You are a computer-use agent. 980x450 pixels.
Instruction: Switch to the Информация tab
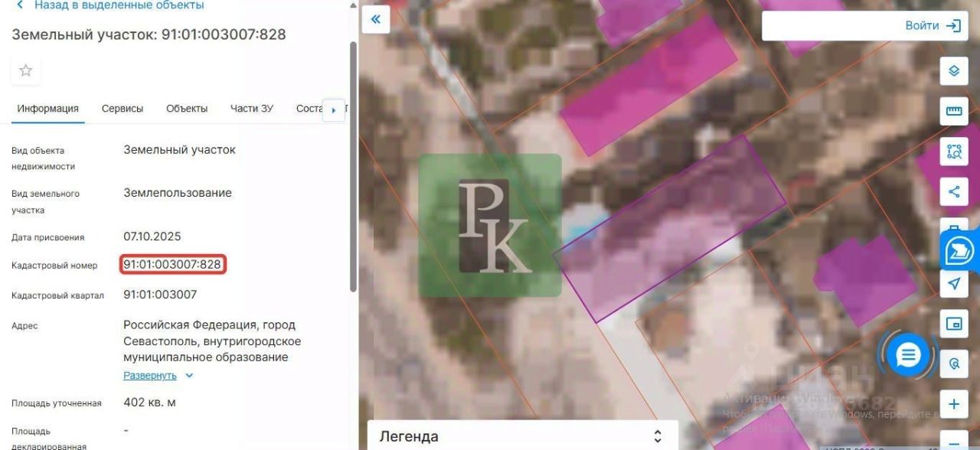[x=47, y=109]
